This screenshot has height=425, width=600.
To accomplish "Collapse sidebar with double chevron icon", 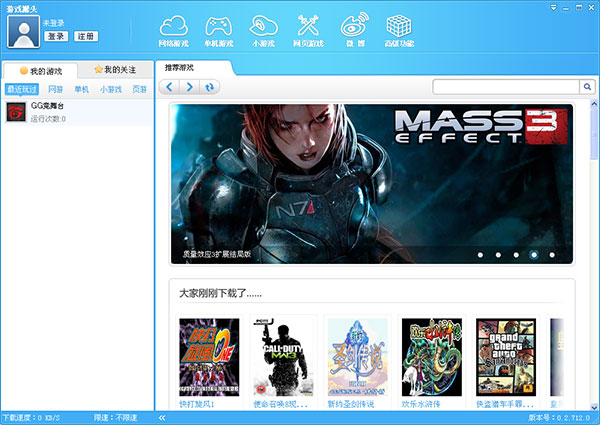I will pos(162,418).
